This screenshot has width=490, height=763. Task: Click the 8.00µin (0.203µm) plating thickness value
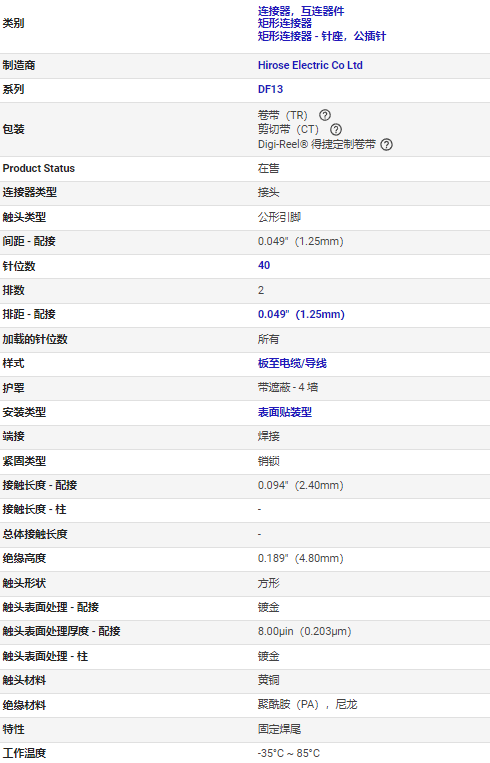coord(305,631)
